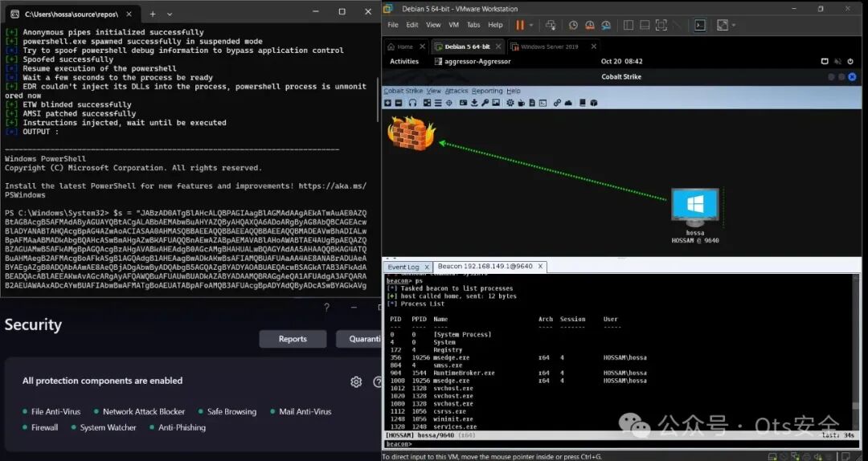The image size is (868, 461).
Task: Click power icon in GNOME top bar
Action: pos(851,61)
